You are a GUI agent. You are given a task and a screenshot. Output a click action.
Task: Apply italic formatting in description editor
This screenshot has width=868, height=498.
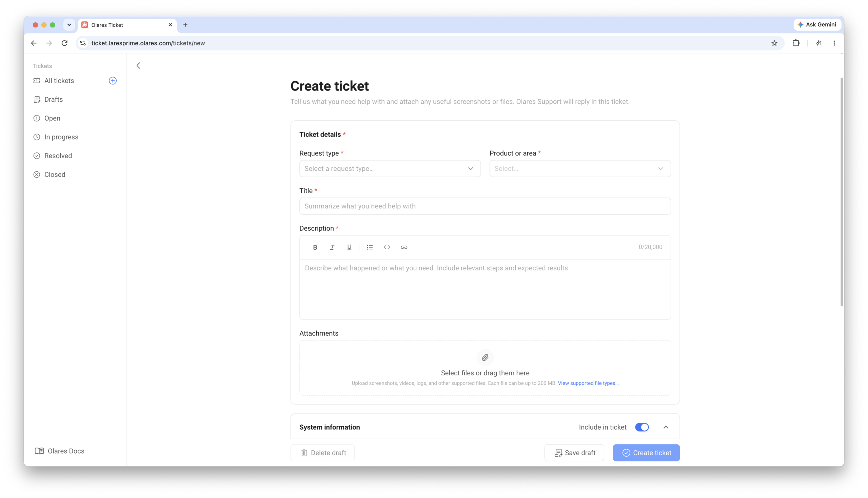(x=332, y=247)
